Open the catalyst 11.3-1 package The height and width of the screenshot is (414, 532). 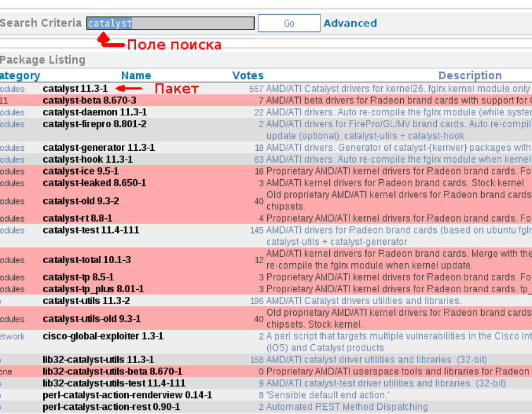point(75,89)
